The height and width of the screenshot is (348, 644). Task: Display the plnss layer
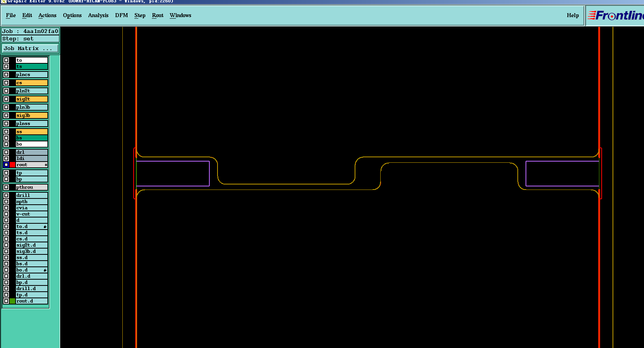point(32,124)
